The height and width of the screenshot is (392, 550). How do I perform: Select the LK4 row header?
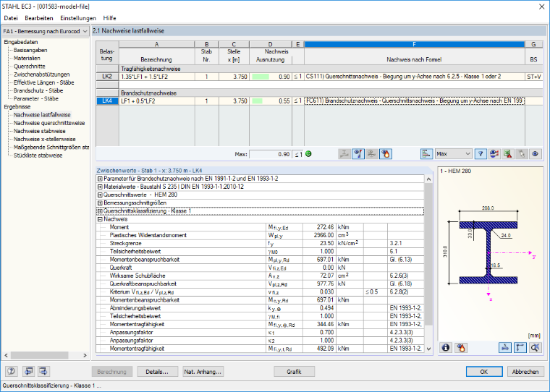coord(107,101)
